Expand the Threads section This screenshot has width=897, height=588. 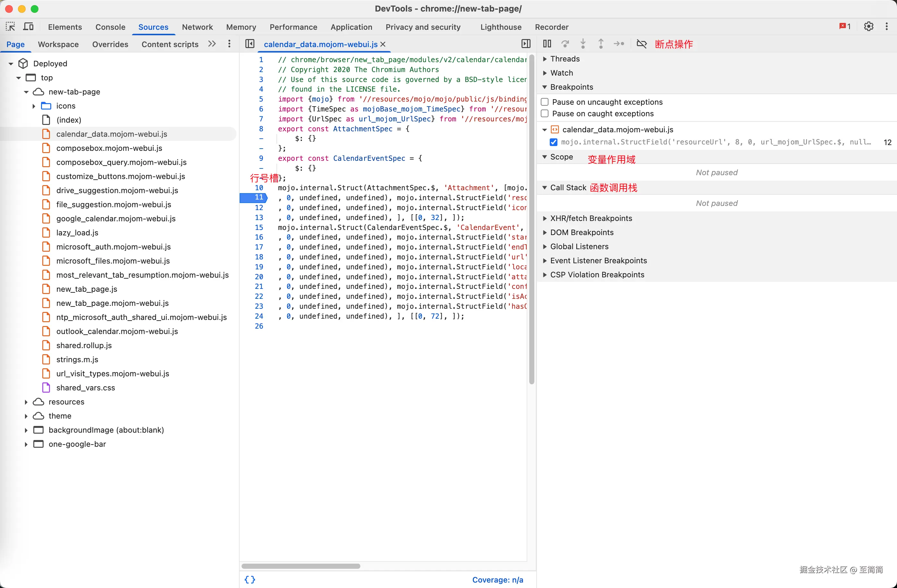tap(564, 59)
